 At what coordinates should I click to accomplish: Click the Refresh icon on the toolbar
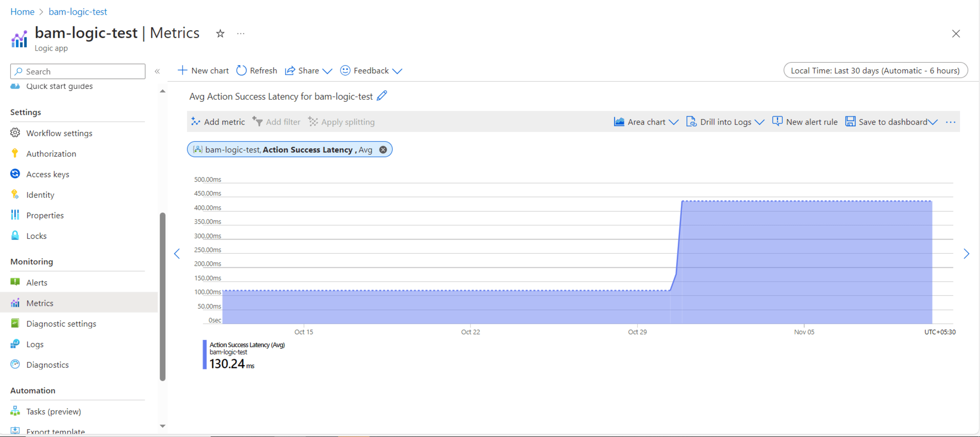[241, 71]
